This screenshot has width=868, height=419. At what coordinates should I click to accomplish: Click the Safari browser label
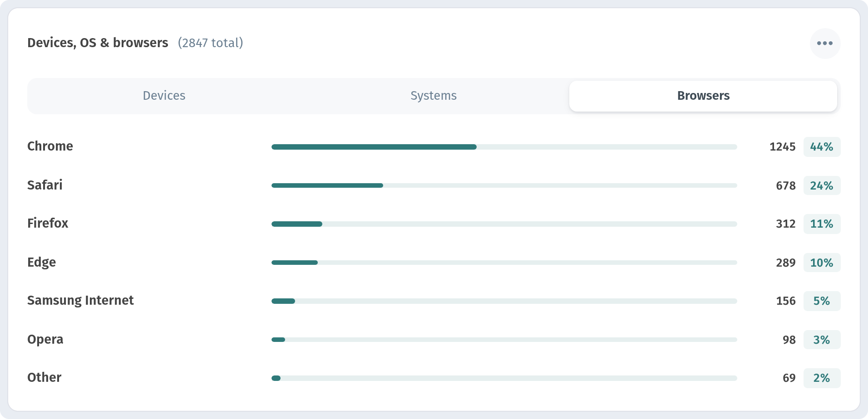[45, 185]
